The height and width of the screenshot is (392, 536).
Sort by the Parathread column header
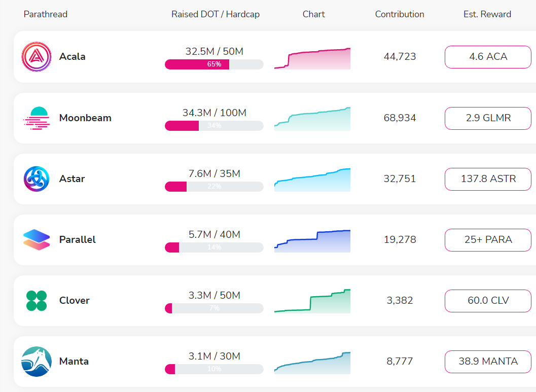pyautogui.click(x=46, y=14)
